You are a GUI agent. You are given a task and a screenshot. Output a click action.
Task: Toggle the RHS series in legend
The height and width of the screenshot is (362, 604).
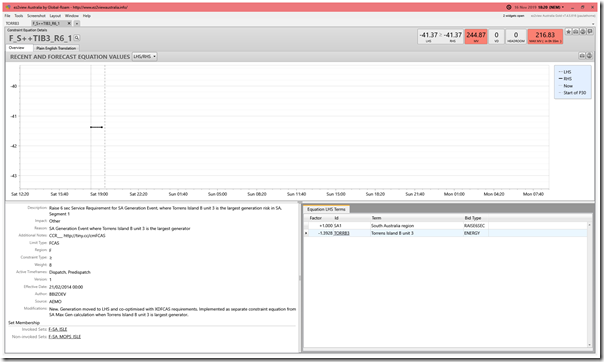pyautogui.click(x=565, y=79)
